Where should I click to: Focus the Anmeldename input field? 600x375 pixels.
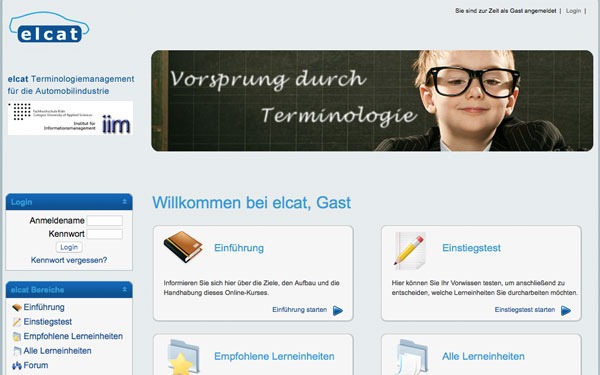pyautogui.click(x=104, y=221)
